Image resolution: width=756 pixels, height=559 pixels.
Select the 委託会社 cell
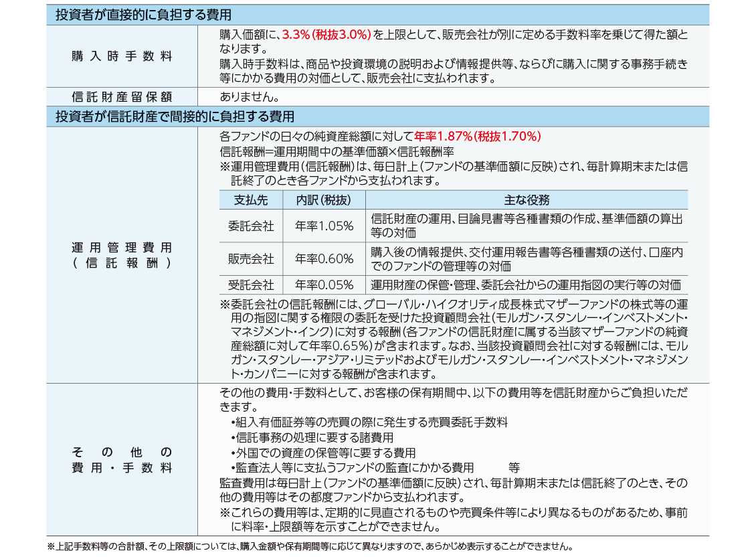(251, 226)
